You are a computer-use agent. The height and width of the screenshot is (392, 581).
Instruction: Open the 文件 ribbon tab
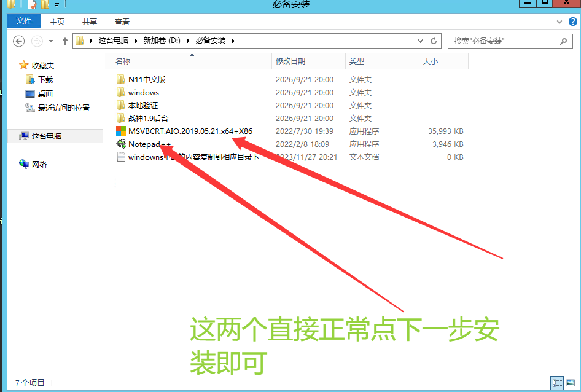click(x=24, y=21)
